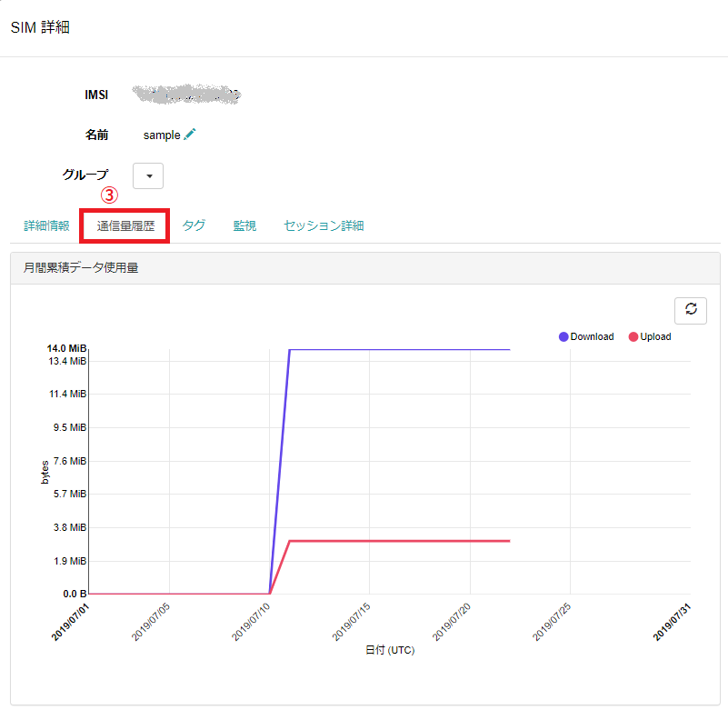Select the 通信量履歴 tab
Screen dimensions: 728x710
(x=125, y=225)
